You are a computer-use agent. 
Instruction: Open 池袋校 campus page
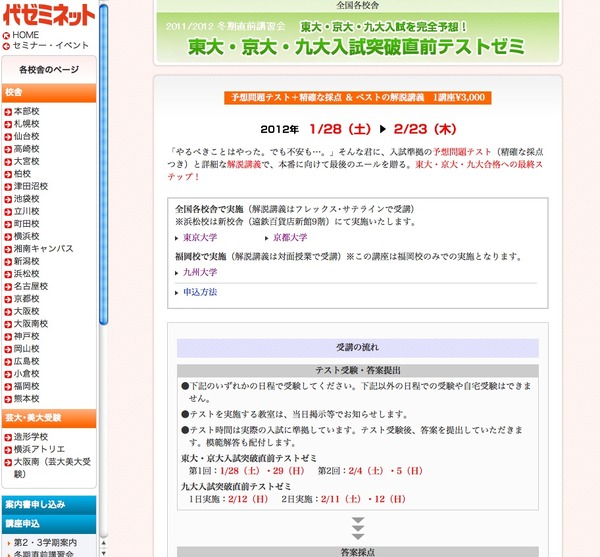pyautogui.click(x=26, y=199)
